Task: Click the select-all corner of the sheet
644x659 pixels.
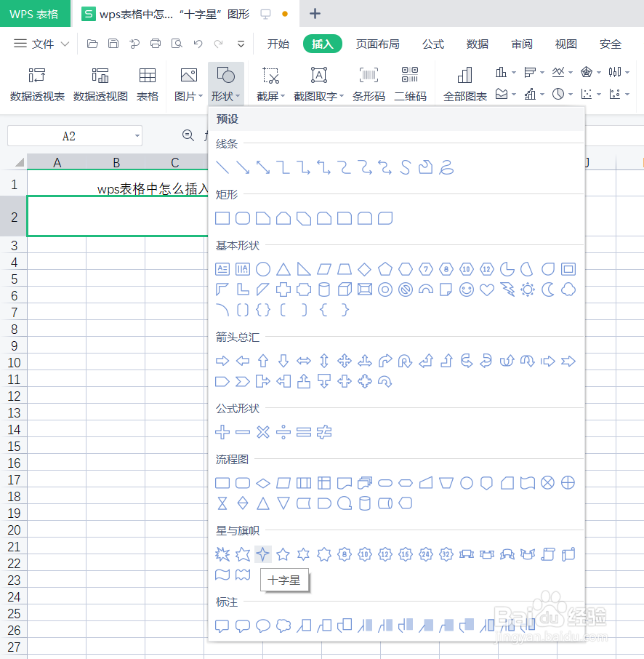Action: (x=20, y=162)
